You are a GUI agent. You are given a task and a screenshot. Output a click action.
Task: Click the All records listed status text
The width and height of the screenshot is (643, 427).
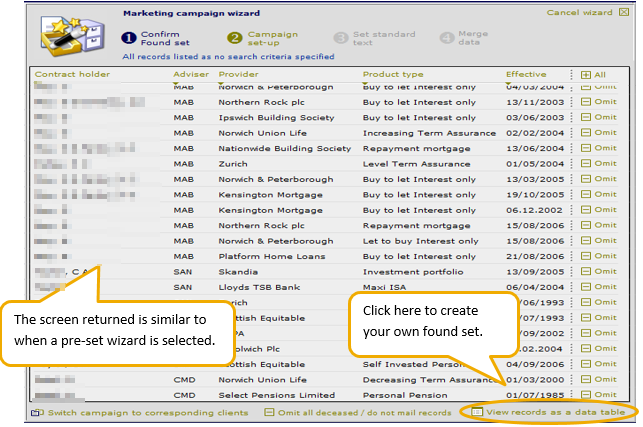coord(228,57)
